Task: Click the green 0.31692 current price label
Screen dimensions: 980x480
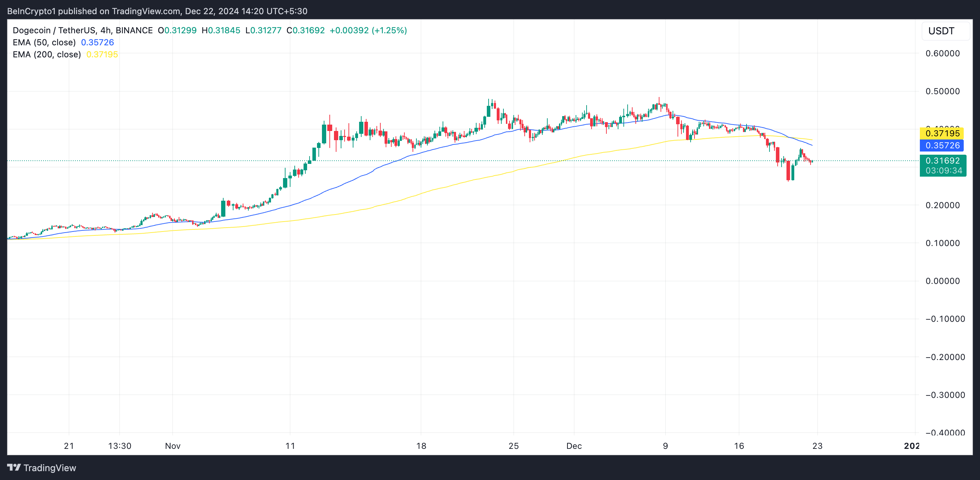Action: tap(942, 161)
